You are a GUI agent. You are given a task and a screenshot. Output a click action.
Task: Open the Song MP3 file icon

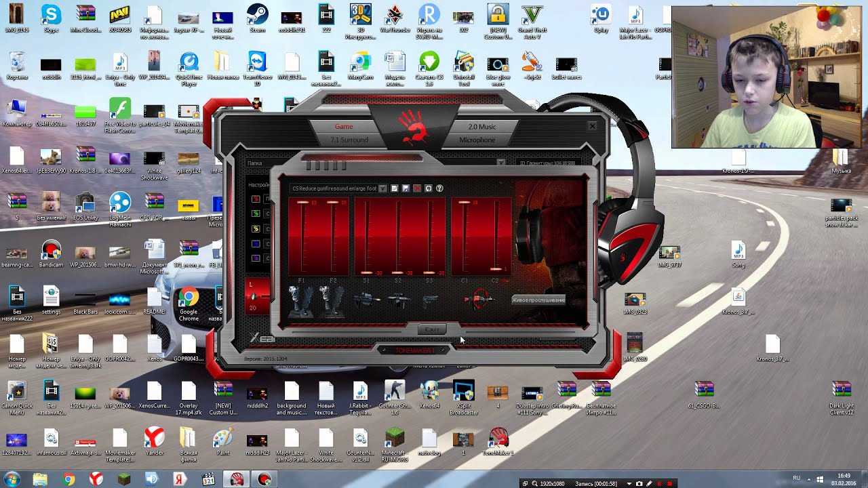point(738,254)
